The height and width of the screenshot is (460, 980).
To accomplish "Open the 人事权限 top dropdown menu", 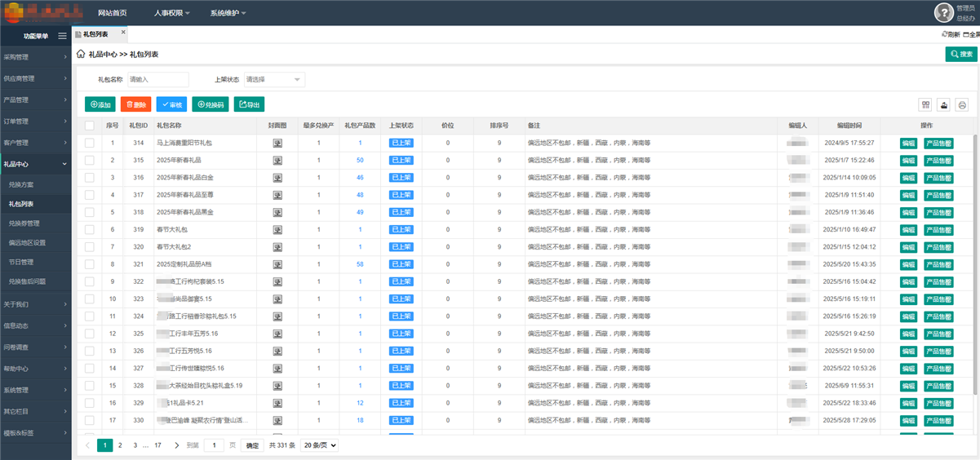I will point(172,13).
